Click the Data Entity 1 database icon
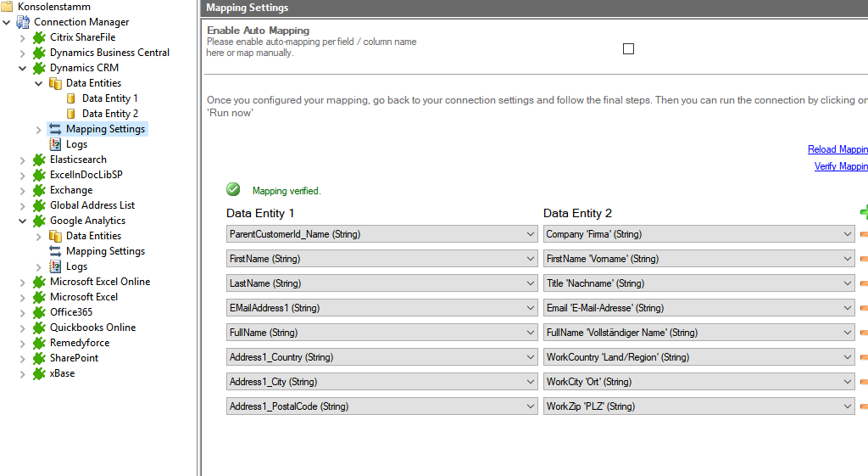This screenshot has height=476, width=868. coord(71,98)
